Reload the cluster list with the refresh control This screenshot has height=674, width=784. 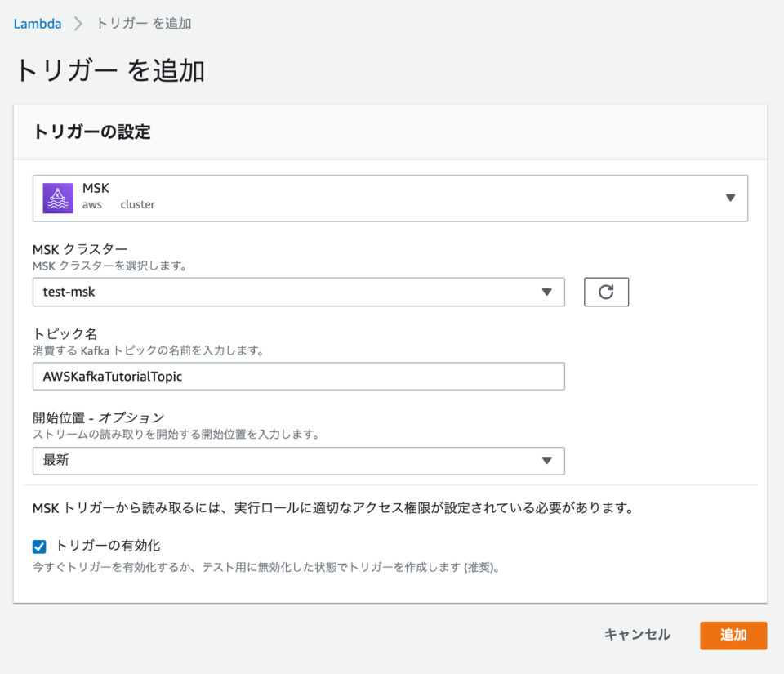click(x=606, y=292)
